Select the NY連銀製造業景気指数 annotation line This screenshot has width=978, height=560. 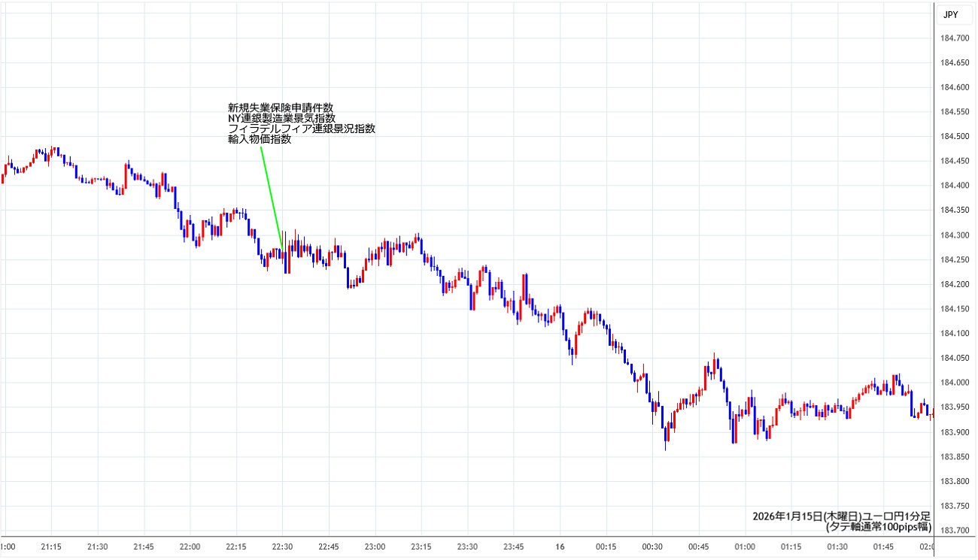coord(282,118)
